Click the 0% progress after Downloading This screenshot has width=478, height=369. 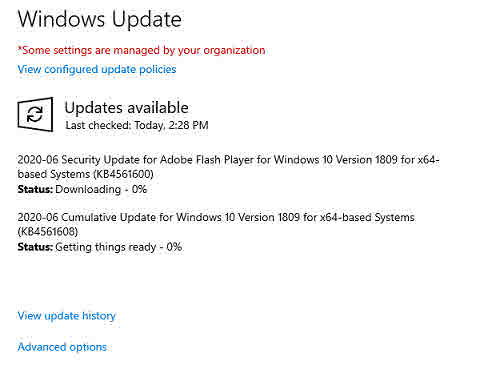(x=139, y=189)
